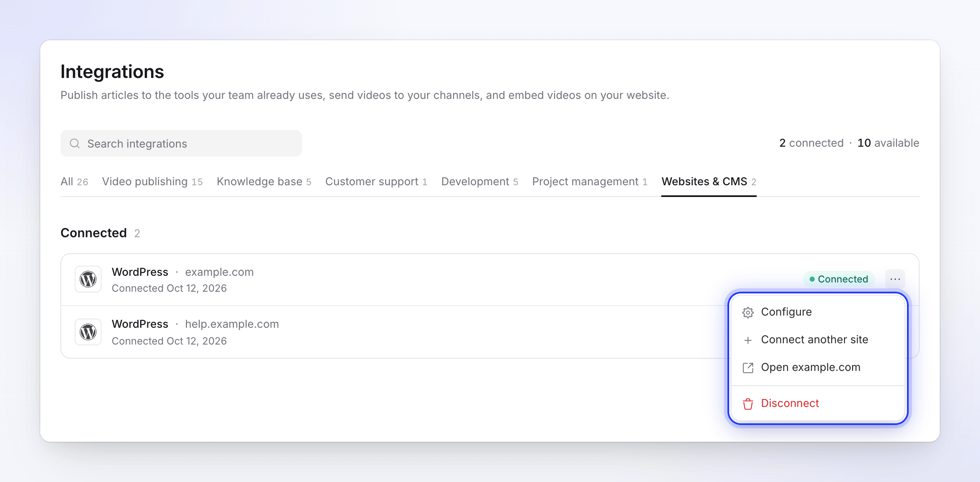Switch to Knowledge base tab
This screenshot has height=482, width=980.
(264, 181)
